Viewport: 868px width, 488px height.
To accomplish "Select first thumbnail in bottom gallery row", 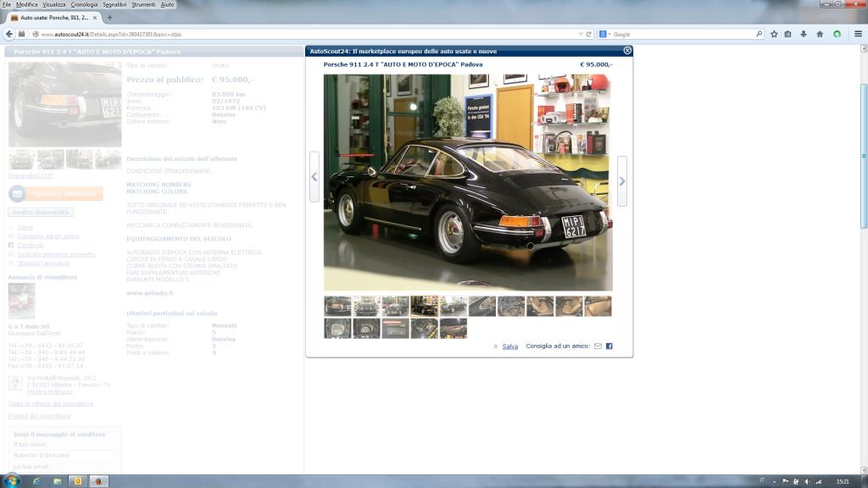I will (337, 328).
